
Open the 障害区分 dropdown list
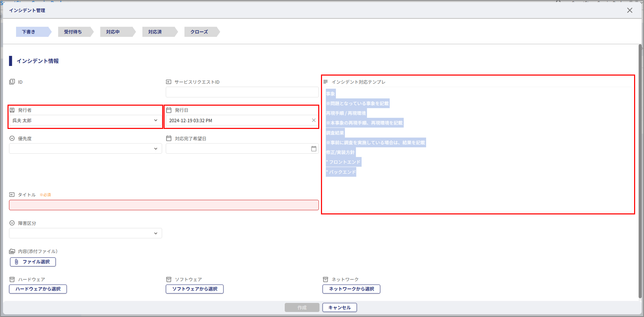(x=85, y=233)
